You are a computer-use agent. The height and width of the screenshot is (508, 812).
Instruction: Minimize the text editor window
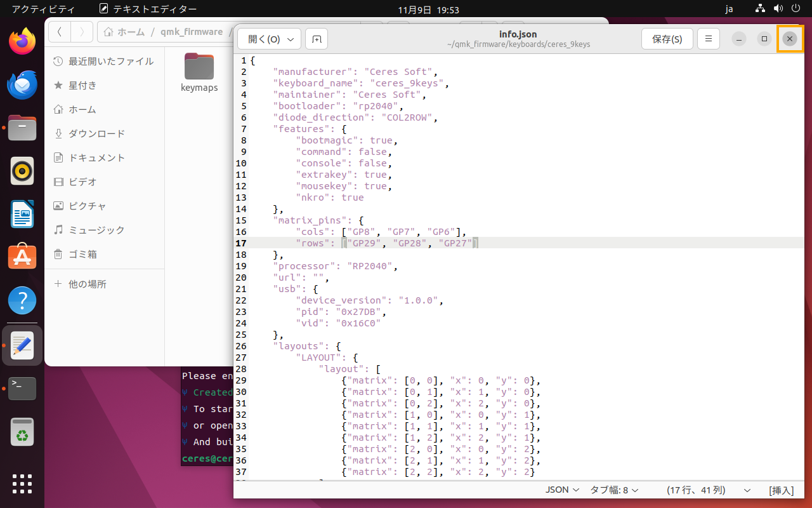click(x=739, y=39)
